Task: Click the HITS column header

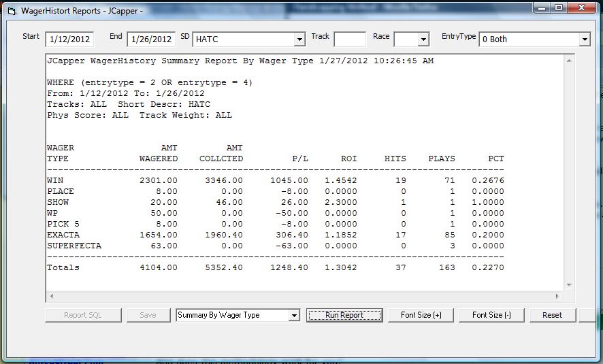Action: click(x=395, y=159)
